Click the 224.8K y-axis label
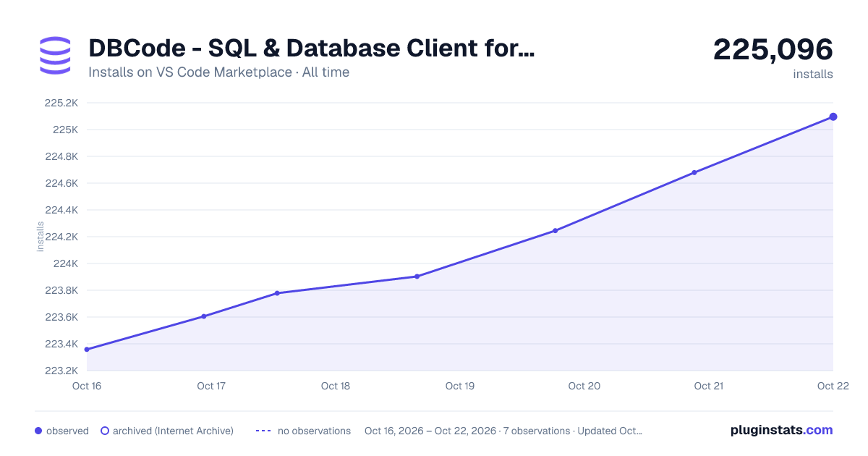 click(61, 156)
